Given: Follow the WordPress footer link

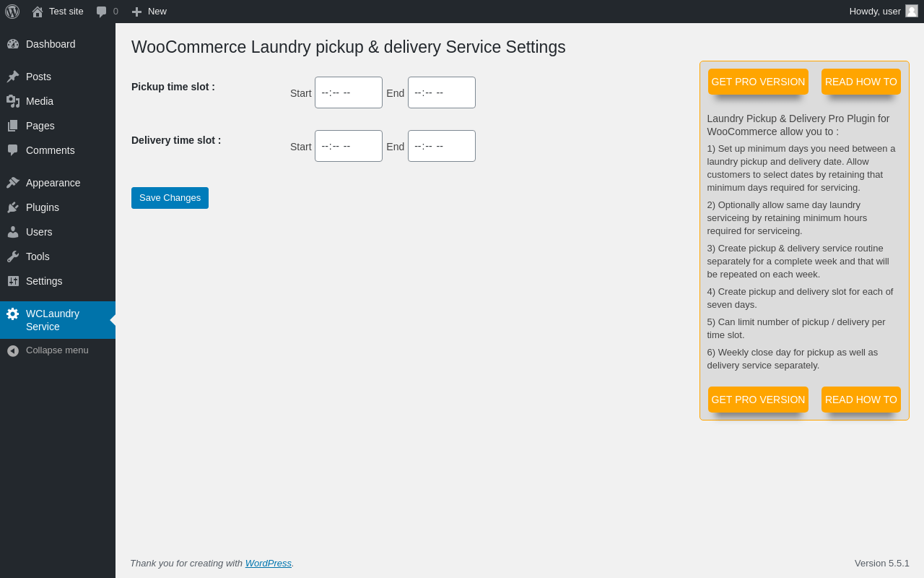Looking at the screenshot, I should pos(268,564).
